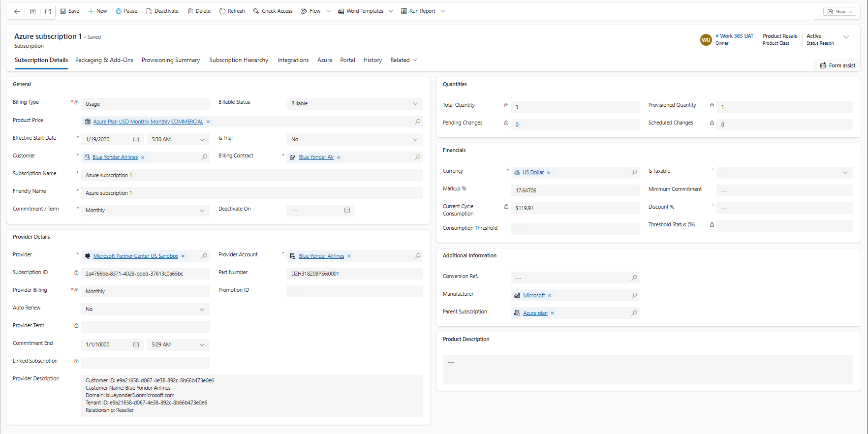The width and height of the screenshot is (868, 434).
Task: Open Check Access
Action: point(273,11)
